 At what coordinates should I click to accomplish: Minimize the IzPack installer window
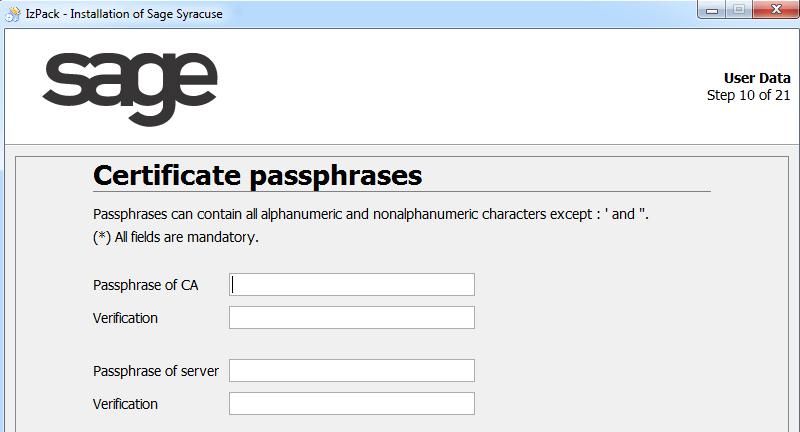click(711, 10)
